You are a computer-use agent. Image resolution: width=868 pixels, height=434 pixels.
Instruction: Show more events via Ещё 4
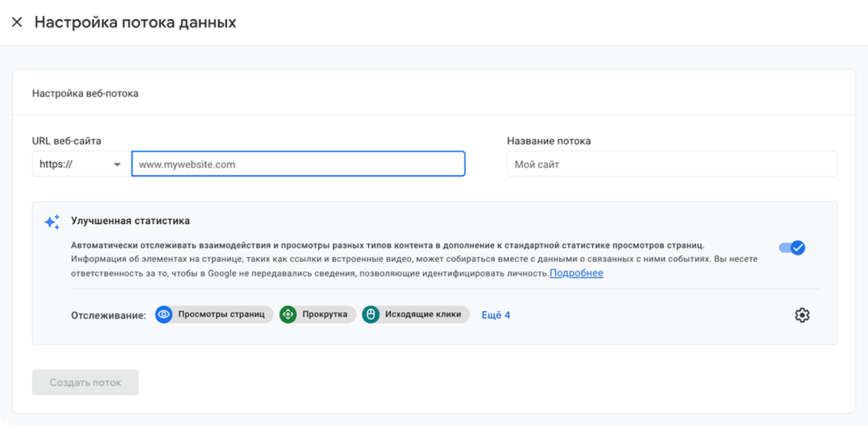(x=495, y=315)
